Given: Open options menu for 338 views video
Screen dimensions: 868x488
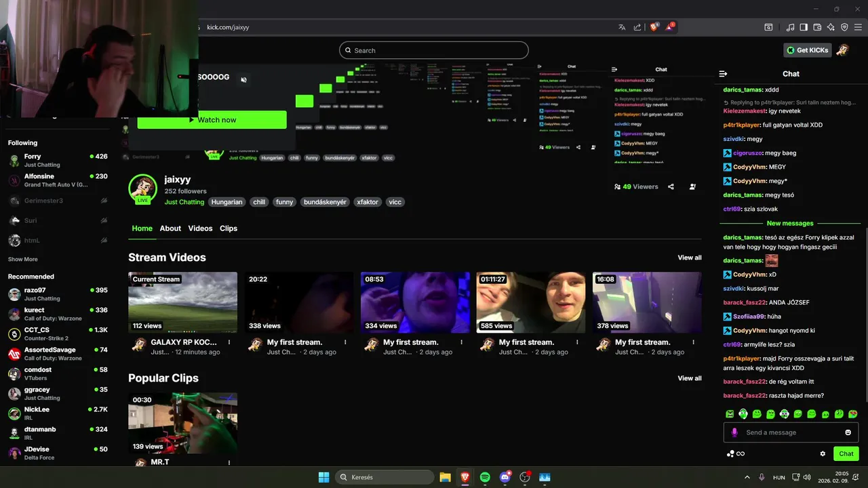Looking at the screenshot, I should click(345, 342).
